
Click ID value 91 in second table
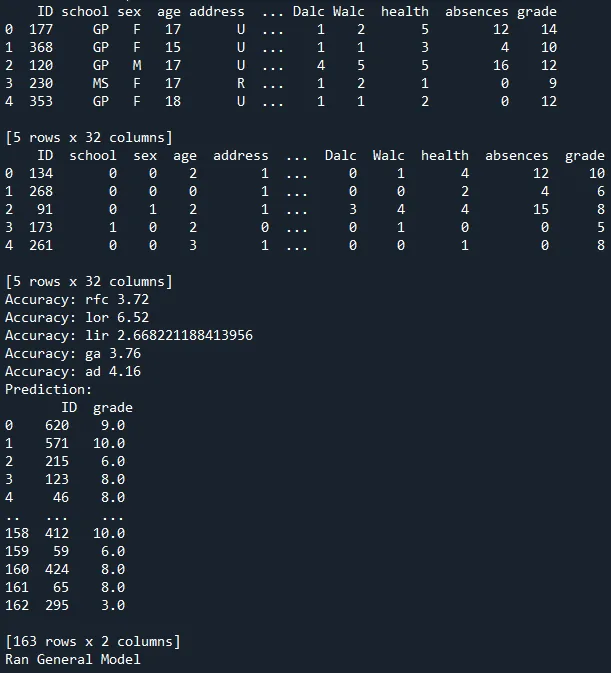pyautogui.click(x=45, y=209)
